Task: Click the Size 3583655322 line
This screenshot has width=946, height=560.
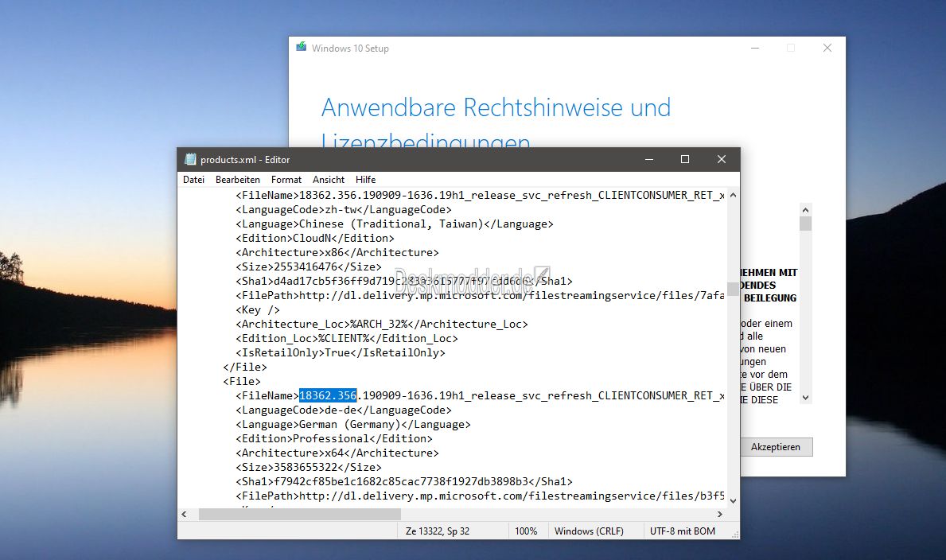Action: [308, 467]
